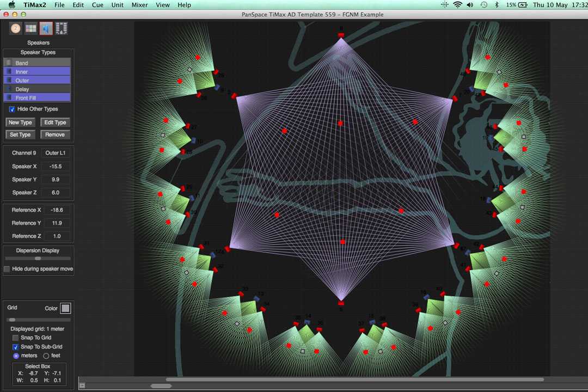Click the Band speaker type icon
The width and height of the screenshot is (588, 392).
pos(8,63)
